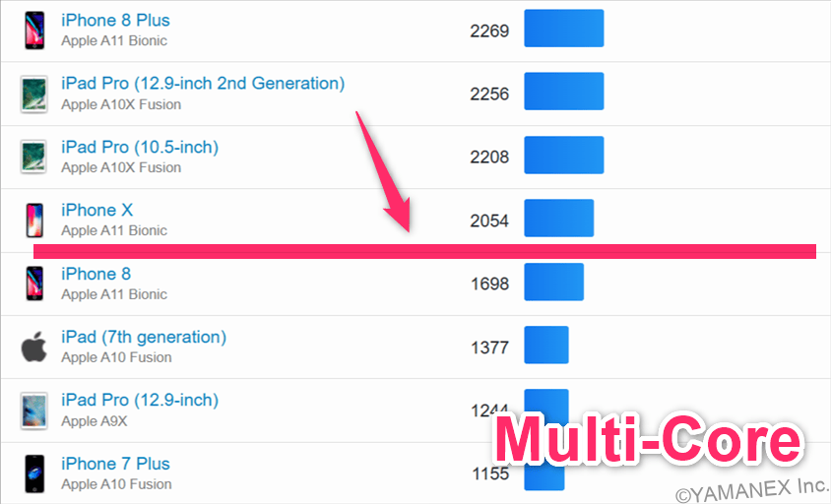The image size is (831, 504).
Task: Click the score 2256
Action: pos(489,94)
